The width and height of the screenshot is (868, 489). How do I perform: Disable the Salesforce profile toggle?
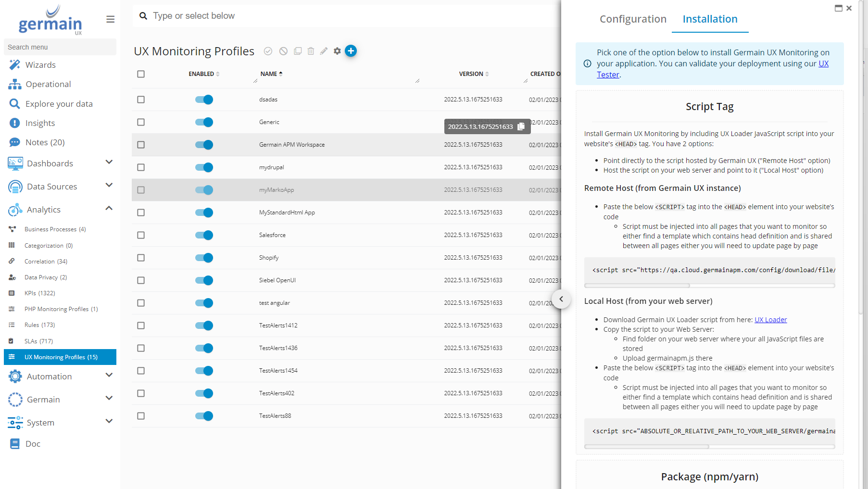coord(204,235)
